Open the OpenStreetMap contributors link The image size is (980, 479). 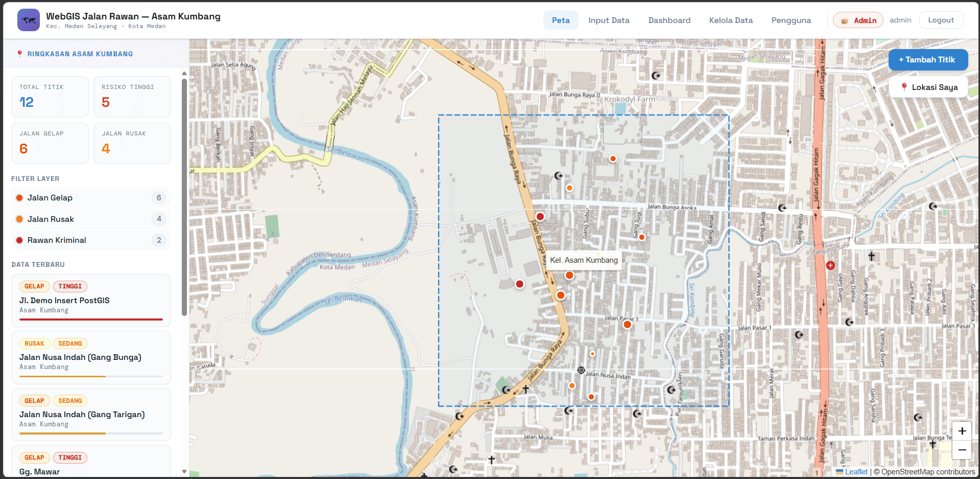coord(928,472)
